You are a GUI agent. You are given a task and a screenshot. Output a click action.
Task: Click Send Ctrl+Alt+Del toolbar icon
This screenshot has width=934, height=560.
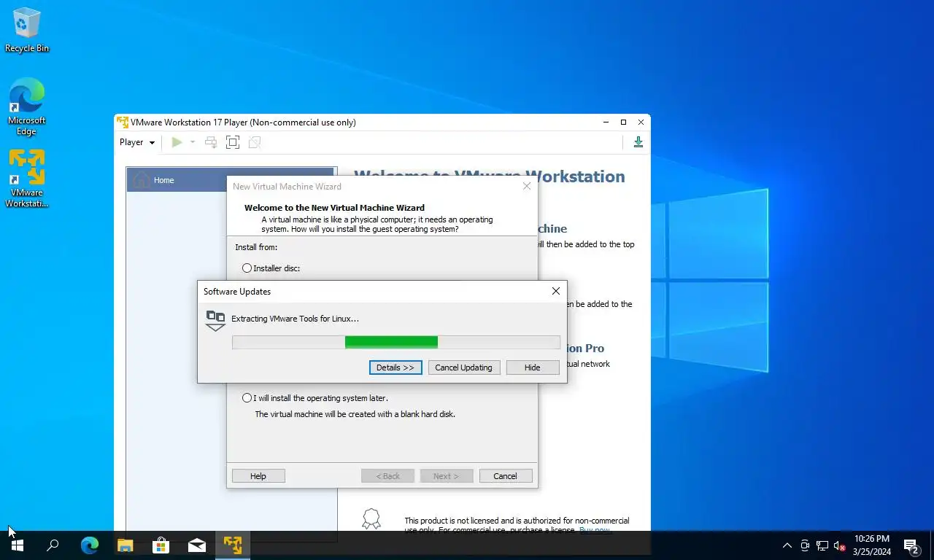pos(211,142)
